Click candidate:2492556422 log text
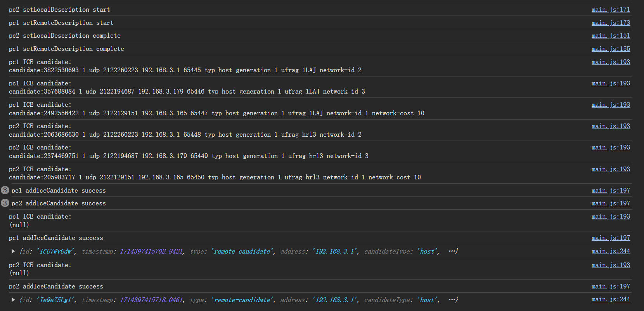This screenshot has height=311, width=644. click(216, 113)
